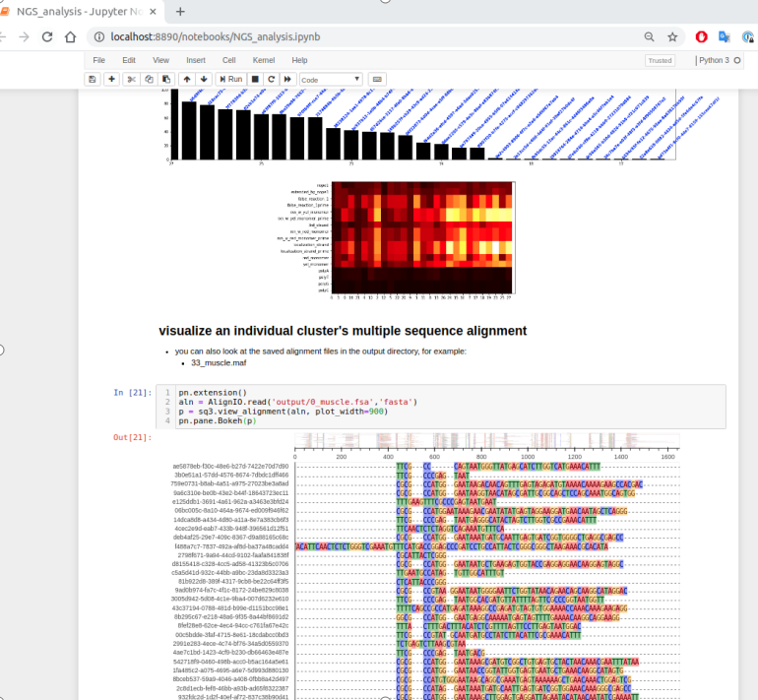The image size is (758, 700).
Task: Click the save notebook icon
Action: [93, 79]
